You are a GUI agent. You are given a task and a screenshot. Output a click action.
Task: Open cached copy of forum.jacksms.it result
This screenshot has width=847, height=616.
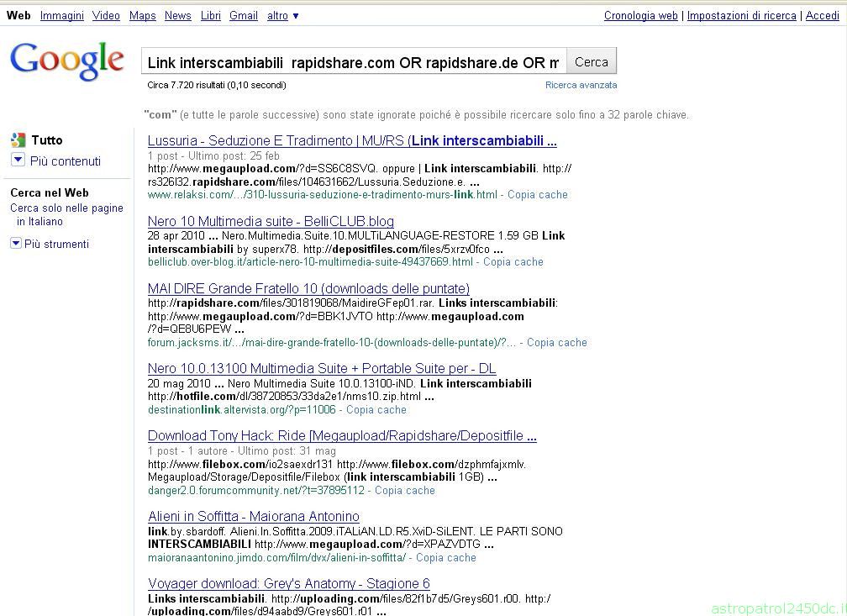[557, 342]
